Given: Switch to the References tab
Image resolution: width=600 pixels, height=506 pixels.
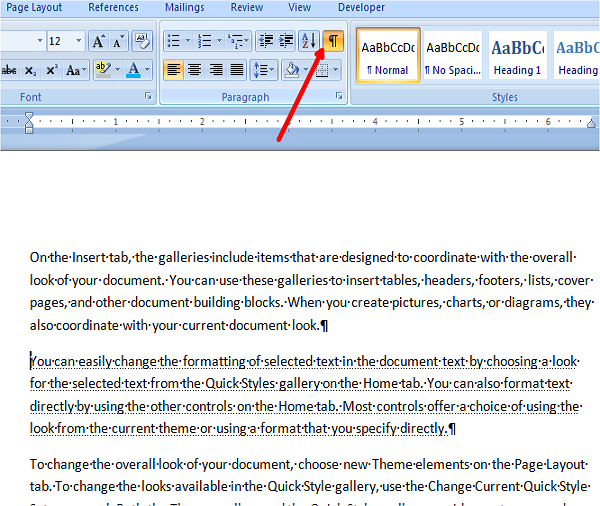Looking at the screenshot, I should point(113,8).
